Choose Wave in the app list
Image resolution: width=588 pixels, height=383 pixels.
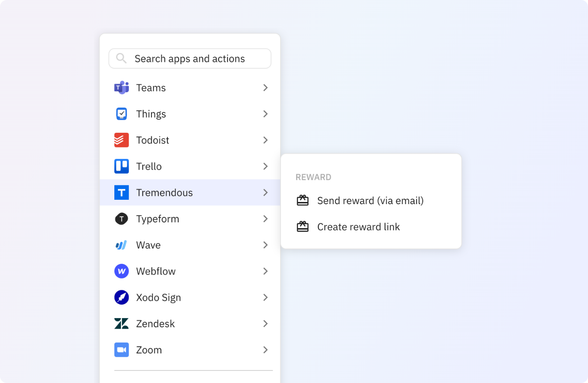pyautogui.click(x=190, y=245)
